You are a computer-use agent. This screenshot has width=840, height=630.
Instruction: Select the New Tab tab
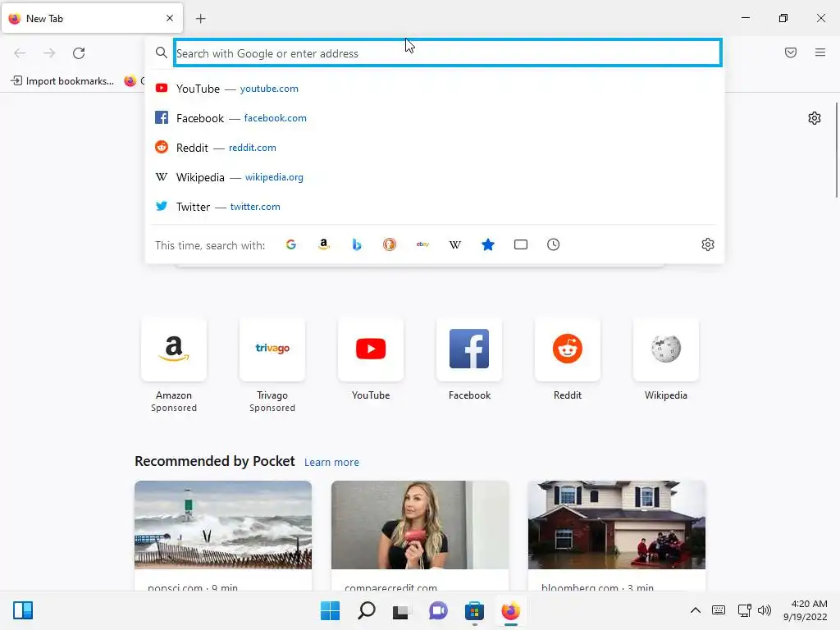[92, 18]
